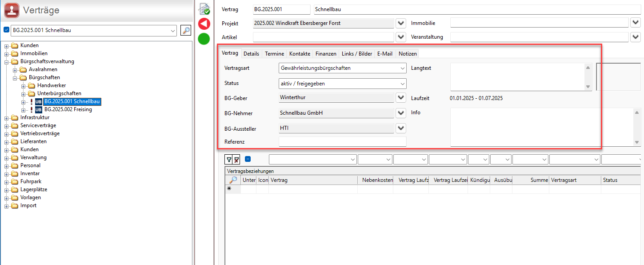
Task: Click magnifier icon in Vertragsbeziehungen table header
Action: 233,180
